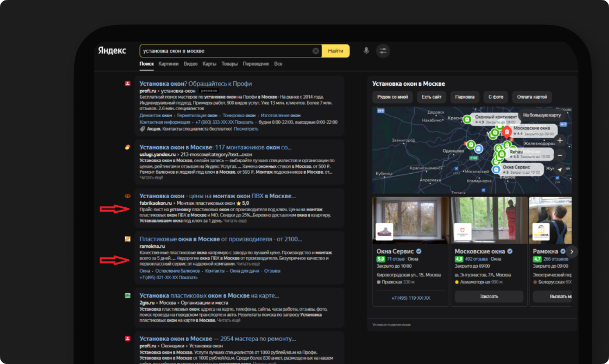
Task: Toggle the 'Есть сайт' filter
Action: [432, 97]
